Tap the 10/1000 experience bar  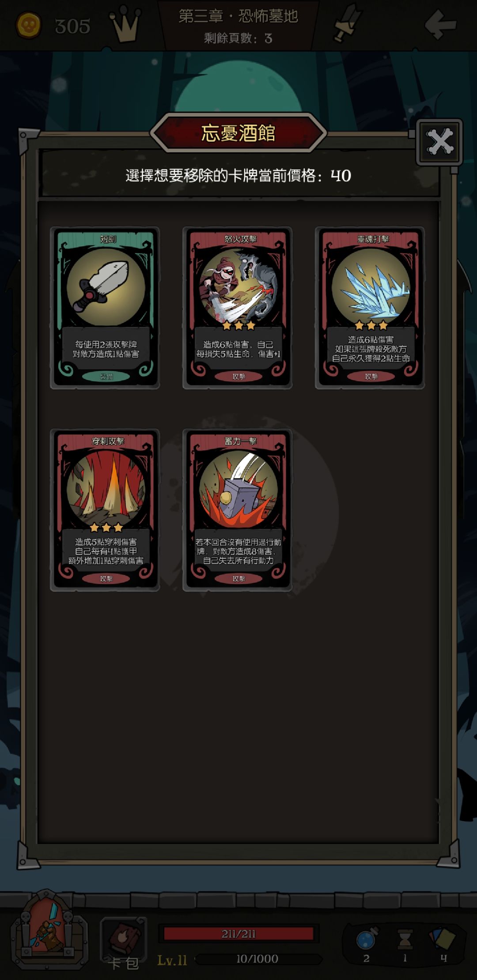257,959
